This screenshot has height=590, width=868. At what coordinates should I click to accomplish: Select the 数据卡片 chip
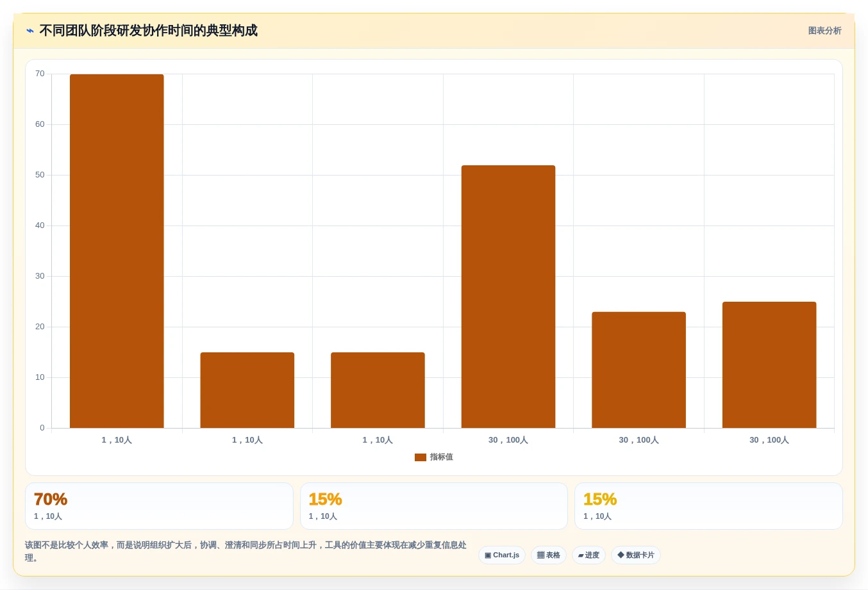tap(636, 555)
